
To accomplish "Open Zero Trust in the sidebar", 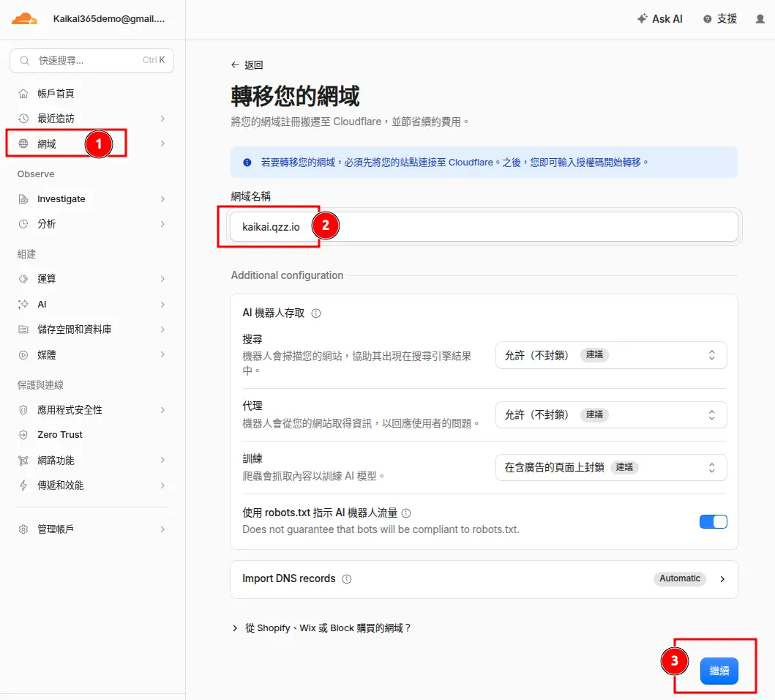I will click(92, 435).
